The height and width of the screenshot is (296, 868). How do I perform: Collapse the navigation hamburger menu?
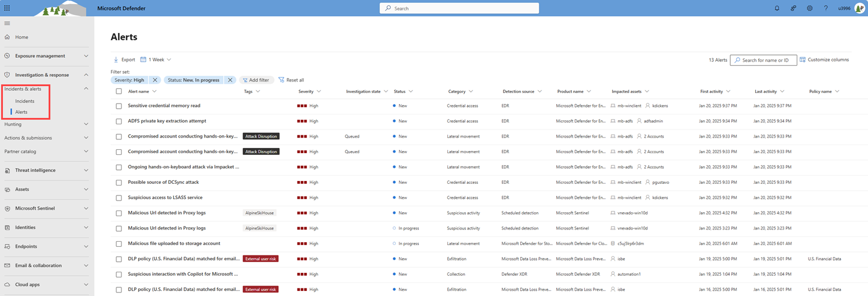[7, 23]
